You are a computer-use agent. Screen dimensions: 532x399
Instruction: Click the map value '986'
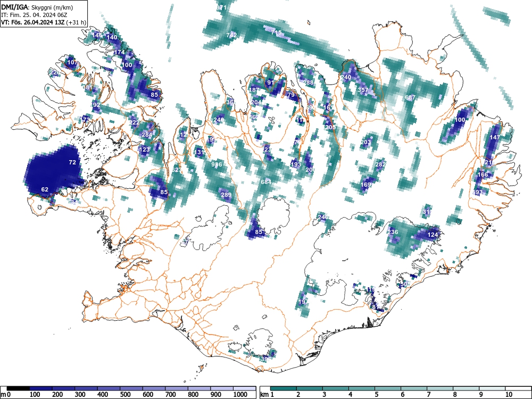217,164
